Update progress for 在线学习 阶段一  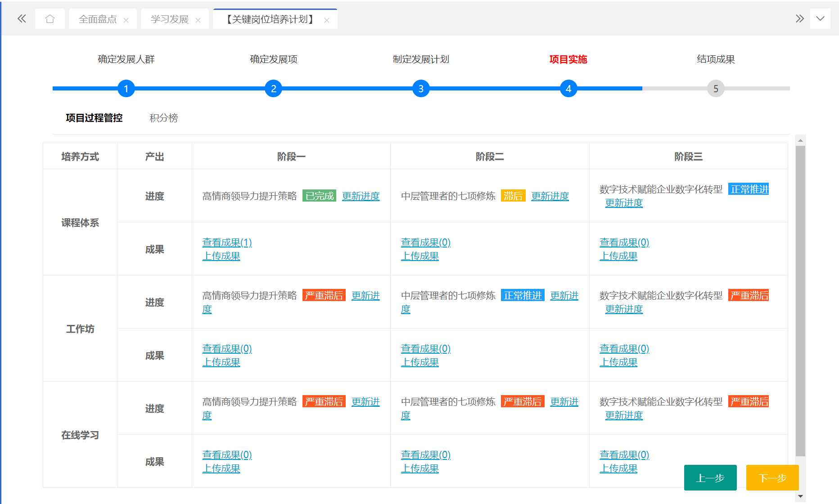(x=365, y=402)
